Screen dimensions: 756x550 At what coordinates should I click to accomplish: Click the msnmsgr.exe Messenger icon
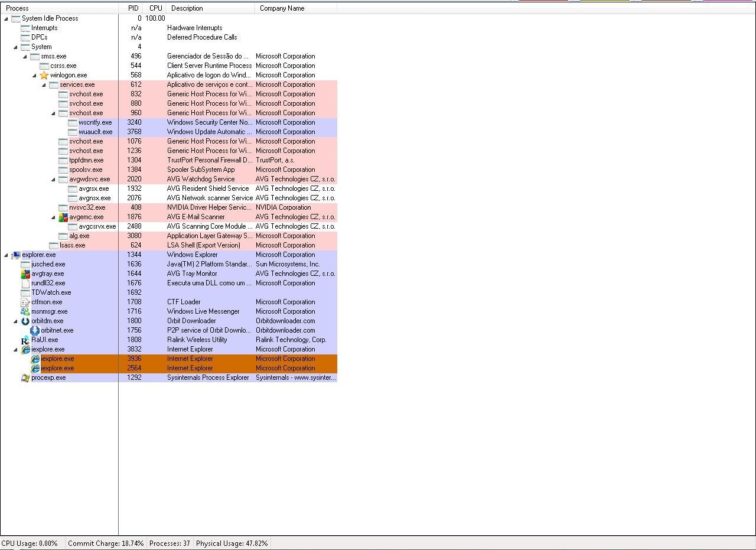(25, 311)
